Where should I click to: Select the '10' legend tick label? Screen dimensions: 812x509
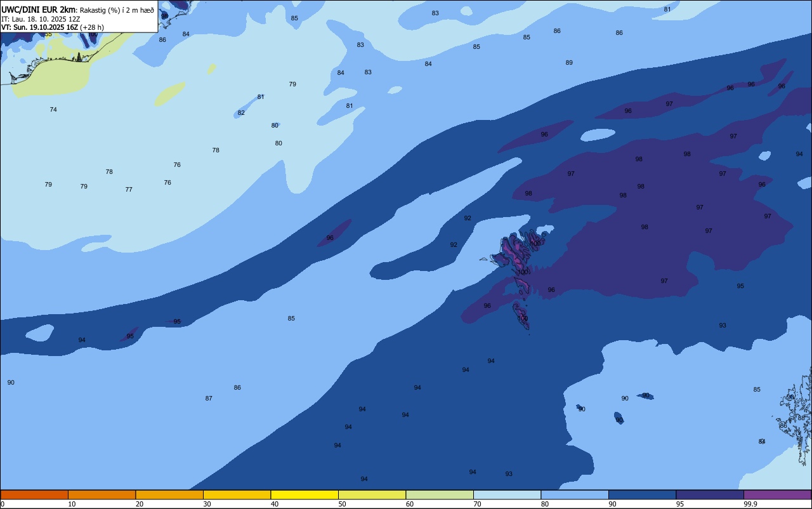[x=72, y=504]
